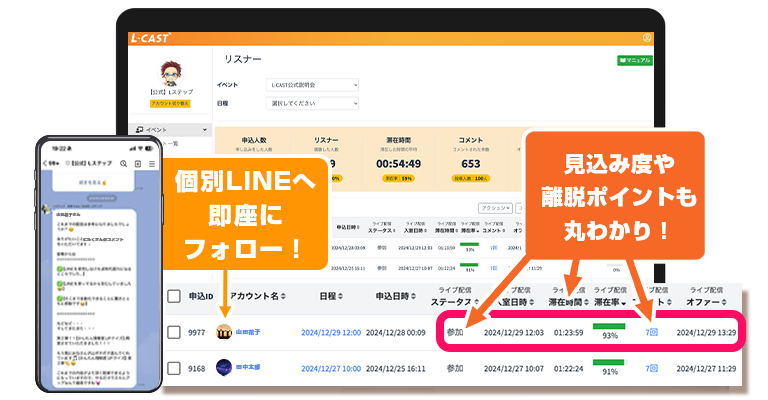Viewport: 768px width, 400px height.
Task: Expand the イベント sidebar menu section
Action: coord(169,130)
